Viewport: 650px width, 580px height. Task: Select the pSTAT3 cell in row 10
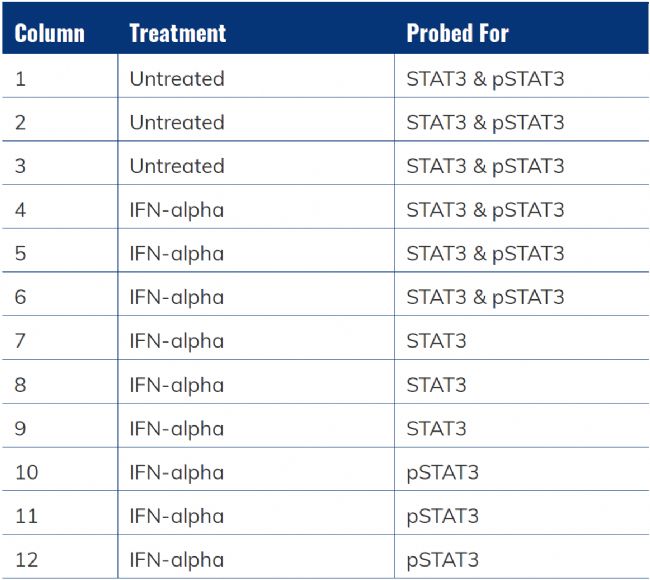(442, 472)
